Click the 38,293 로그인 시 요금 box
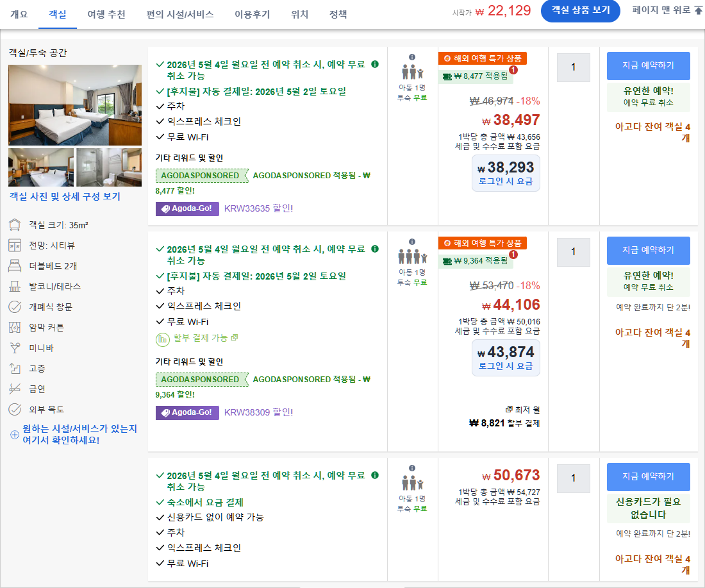The image size is (705, 588). click(506, 173)
